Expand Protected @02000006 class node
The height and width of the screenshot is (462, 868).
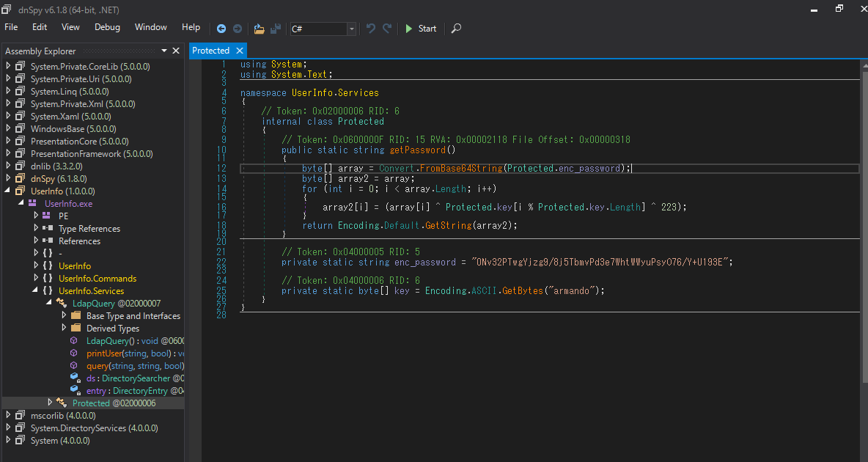49,403
